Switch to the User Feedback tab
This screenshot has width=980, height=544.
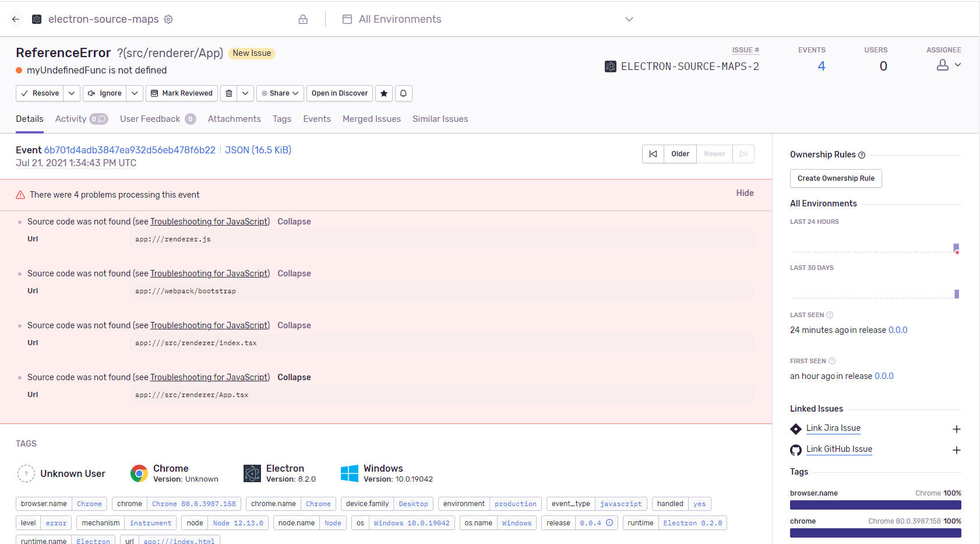coord(158,119)
